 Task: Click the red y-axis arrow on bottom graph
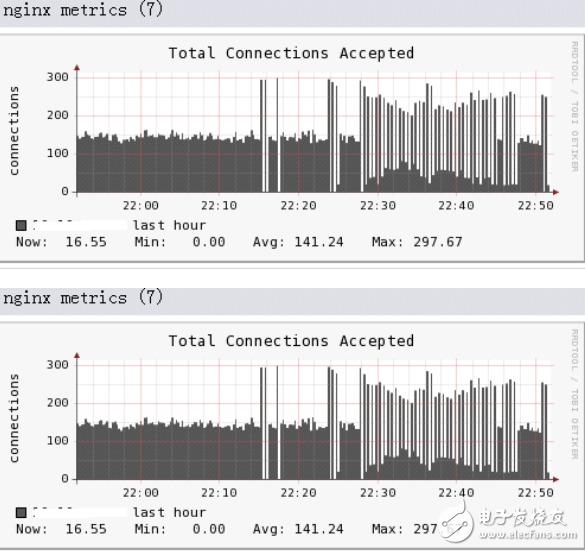(x=77, y=355)
